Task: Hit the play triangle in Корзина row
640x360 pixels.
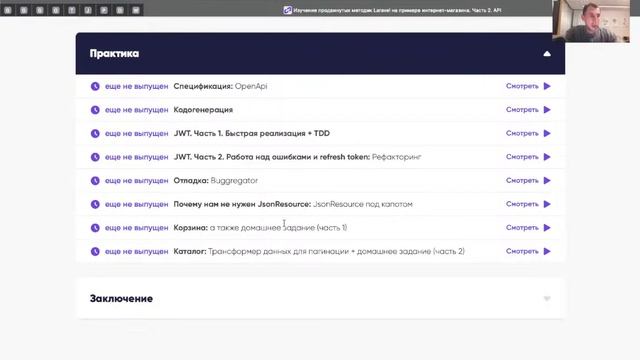Action: [x=547, y=228]
